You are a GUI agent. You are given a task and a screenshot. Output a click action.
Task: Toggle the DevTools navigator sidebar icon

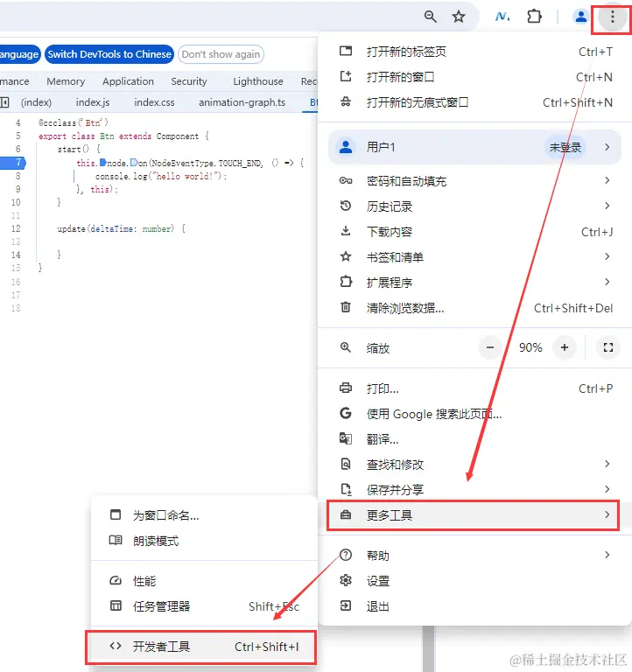coord(4,102)
